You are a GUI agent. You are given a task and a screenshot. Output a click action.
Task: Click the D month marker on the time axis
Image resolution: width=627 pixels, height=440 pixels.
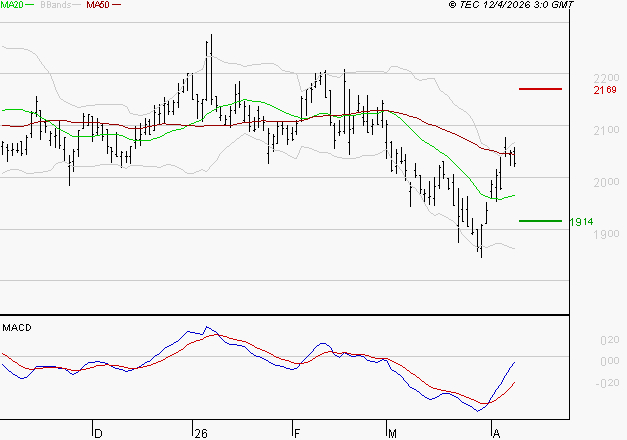[98, 434]
